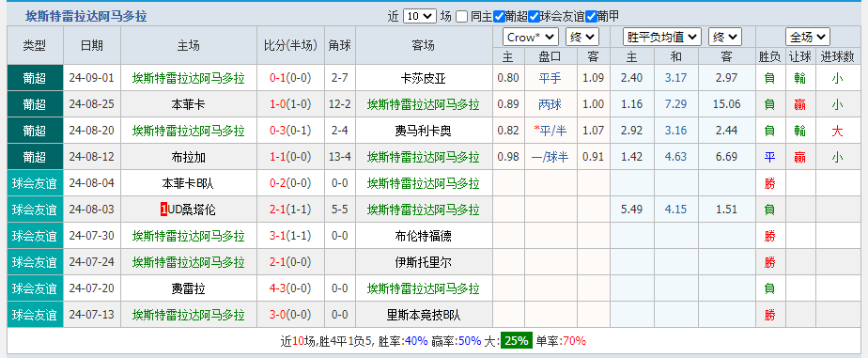Click the 盘口 column header
This screenshot has width=868, height=358.
tap(550, 56)
